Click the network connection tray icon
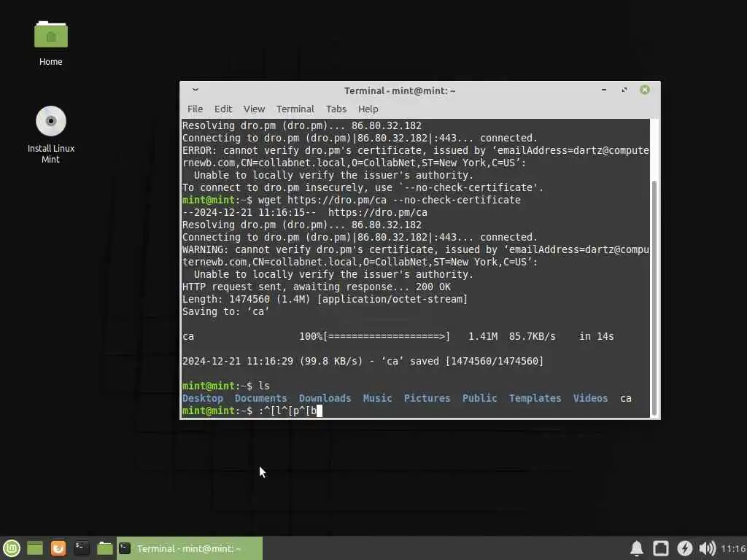The height and width of the screenshot is (560, 747). tap(660, 548)
